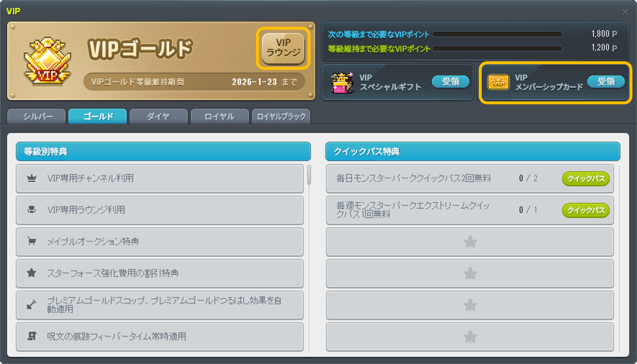The width and height of the screenshot is (637, 364).
Task: Open the VIP ラウンジ button
Action: pyautogui.click(x=283, y=49)
